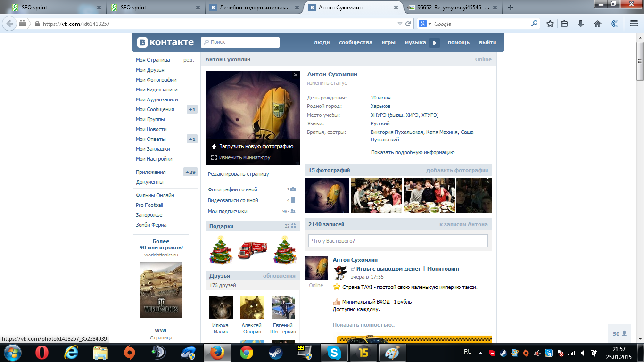This screenshot has width=644, height=362.
Task: Click the reload page icon in address bar
Action: 408,24
